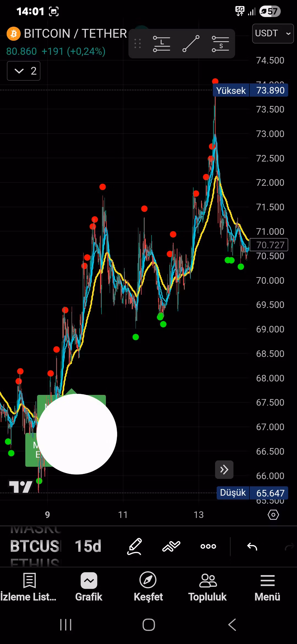
Task: Select the long position drawing tool
Action: 162,43
